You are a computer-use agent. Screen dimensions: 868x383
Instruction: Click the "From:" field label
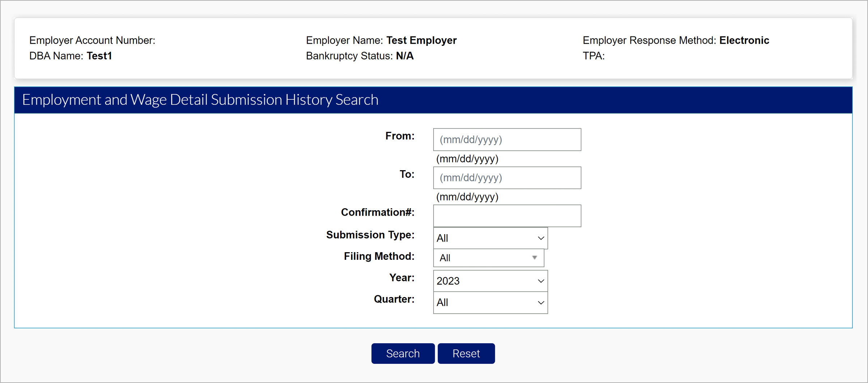[x=400, y=136]
